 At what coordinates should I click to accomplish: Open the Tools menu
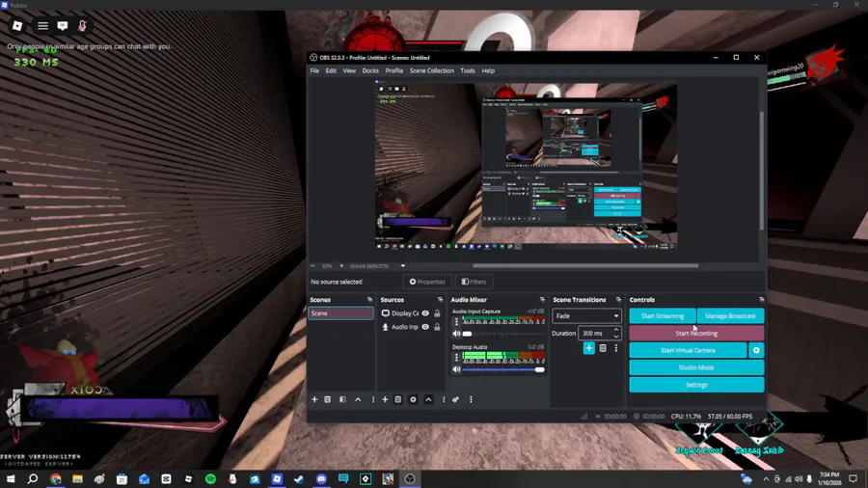pos(468,70)
